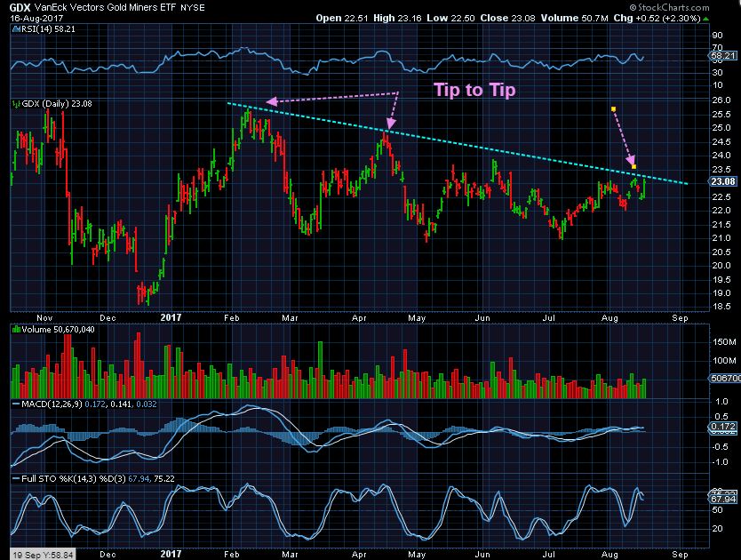The width and height of the screenshot is (741, 560).
Task: Click the 10 level on RSI axis
Action: tap(717, 85)
